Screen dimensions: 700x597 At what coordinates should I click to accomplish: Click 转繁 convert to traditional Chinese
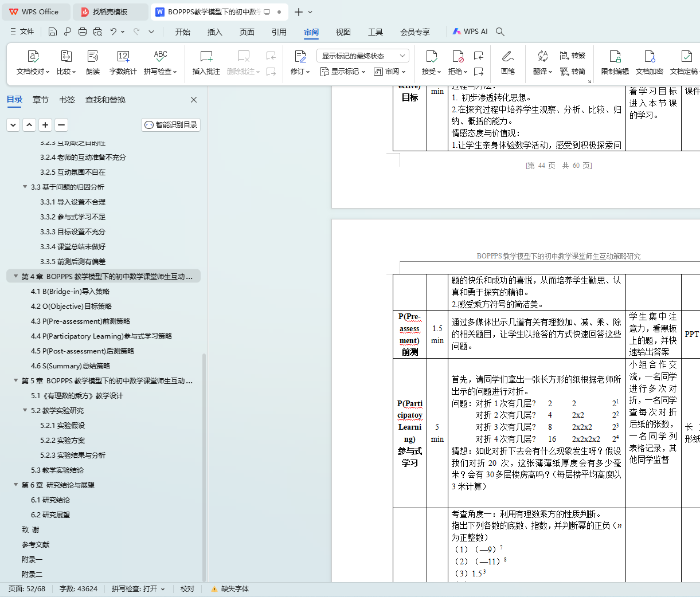point(573,56)
